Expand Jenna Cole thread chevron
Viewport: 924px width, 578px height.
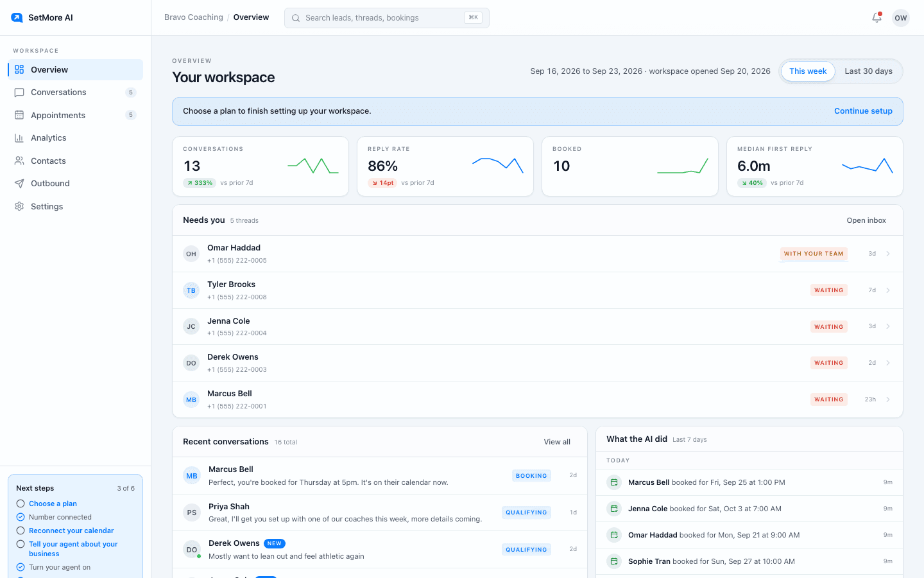888,326
